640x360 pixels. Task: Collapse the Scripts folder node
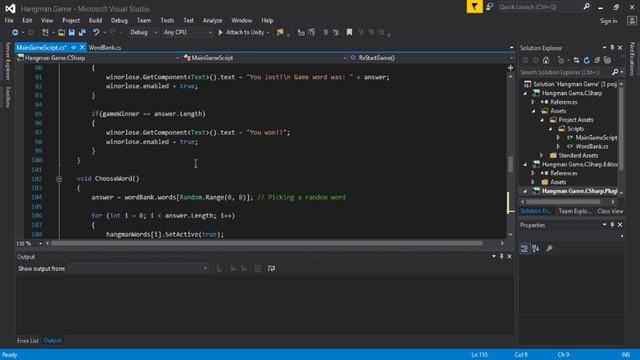coord(550,129)
